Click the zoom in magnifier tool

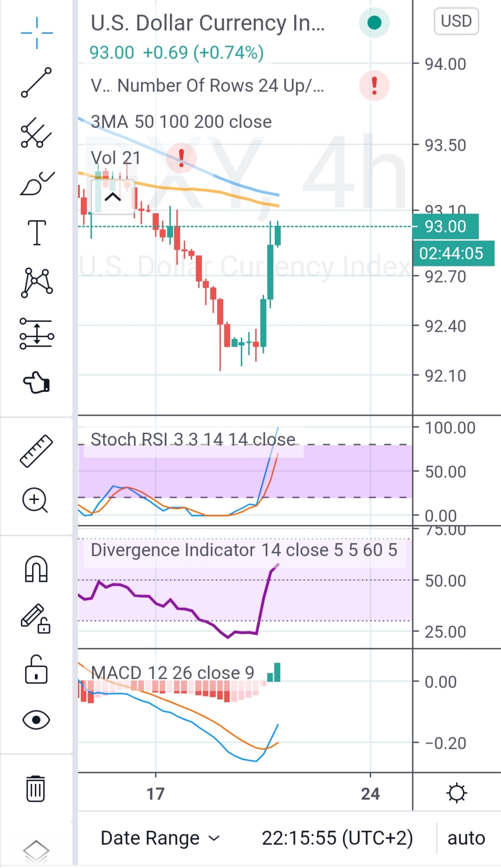click(36, 500)
